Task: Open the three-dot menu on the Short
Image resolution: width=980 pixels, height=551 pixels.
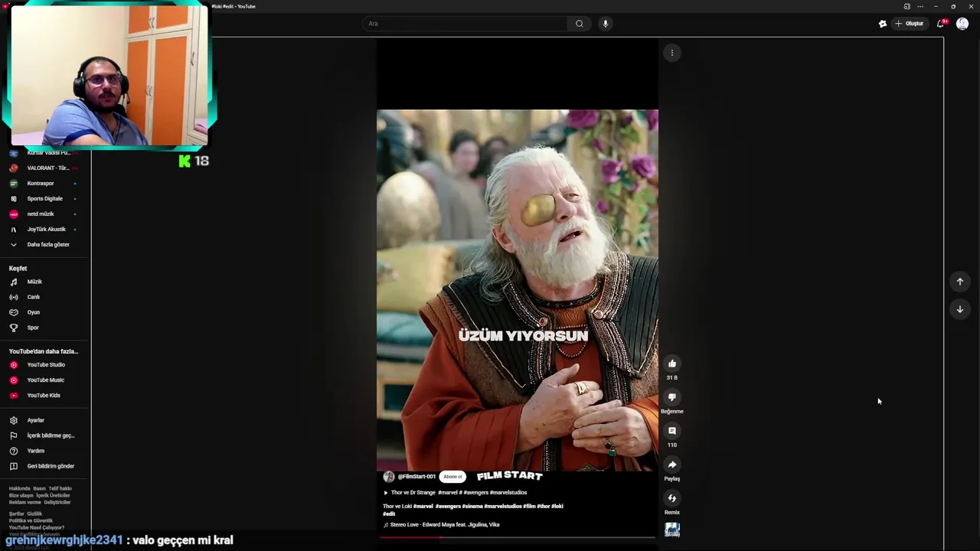Action: (671, 53)
